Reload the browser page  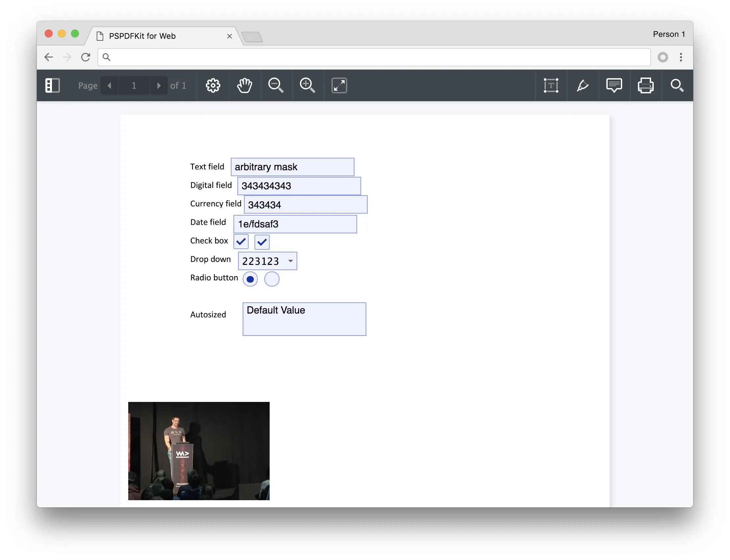coord(86,57)
